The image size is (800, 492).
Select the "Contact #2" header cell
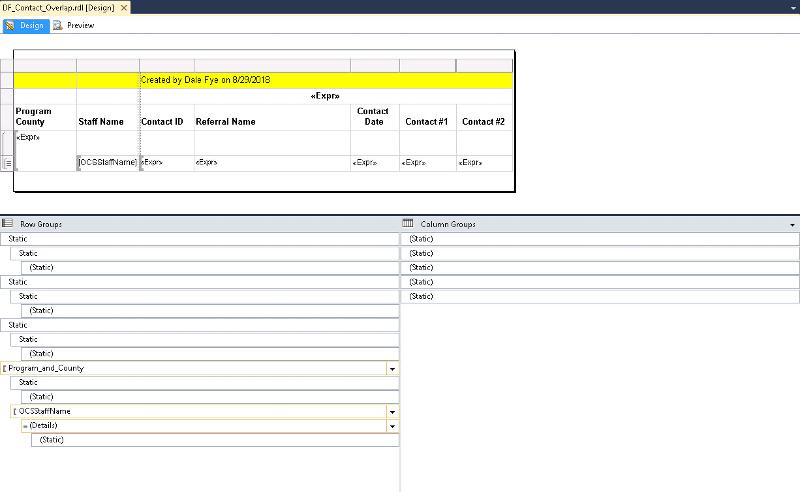485,117
